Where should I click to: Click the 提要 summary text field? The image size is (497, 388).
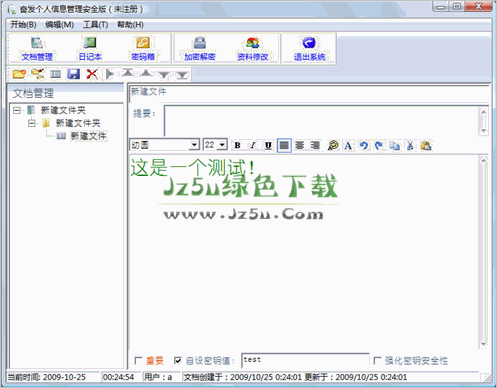(x=321, y=121)
